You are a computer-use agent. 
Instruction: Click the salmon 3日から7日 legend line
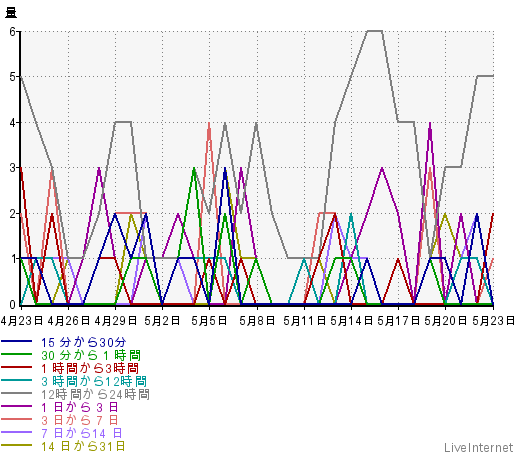[x=17, y=419]
